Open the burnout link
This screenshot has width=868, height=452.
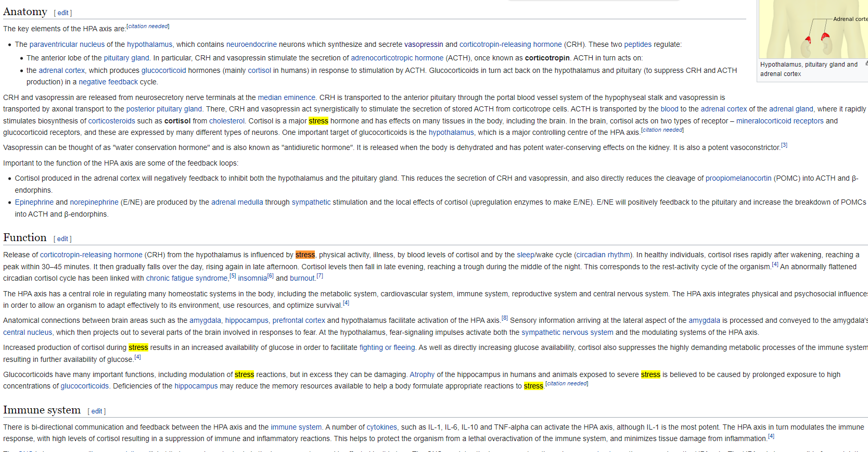pos(302,278)
